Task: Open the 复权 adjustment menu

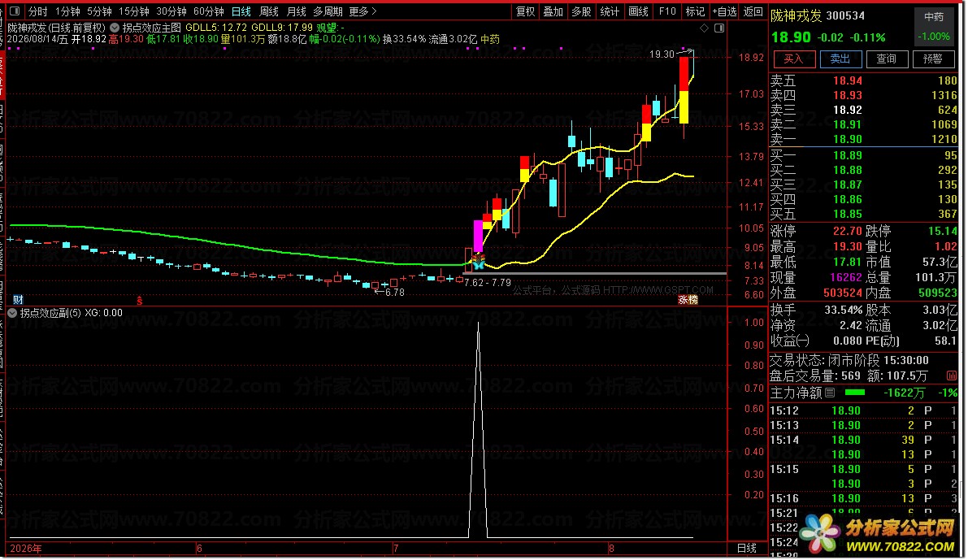Action: 525,11
